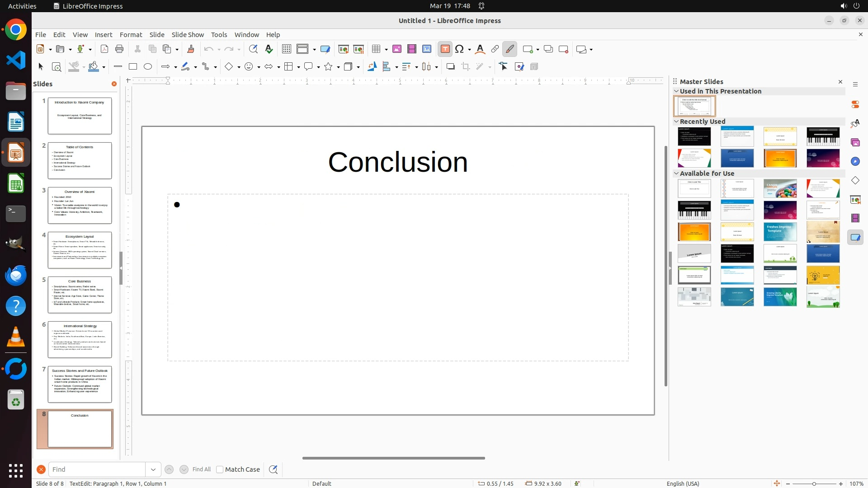Toggle Display Grid in toolbar
Viewport: 868px width, 488px height.
[x=286, y=49]
